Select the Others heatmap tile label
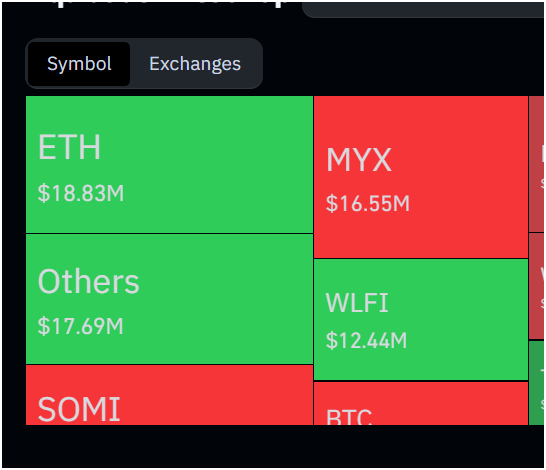The image size is (546, 470). (x=88, y=281)
